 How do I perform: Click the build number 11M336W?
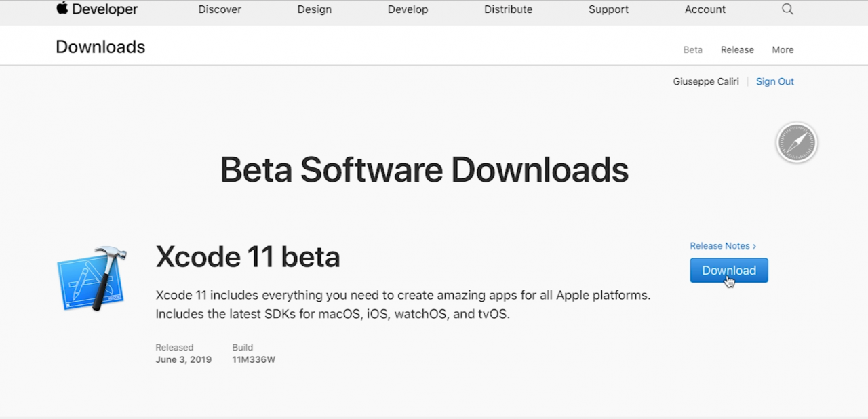254,359
